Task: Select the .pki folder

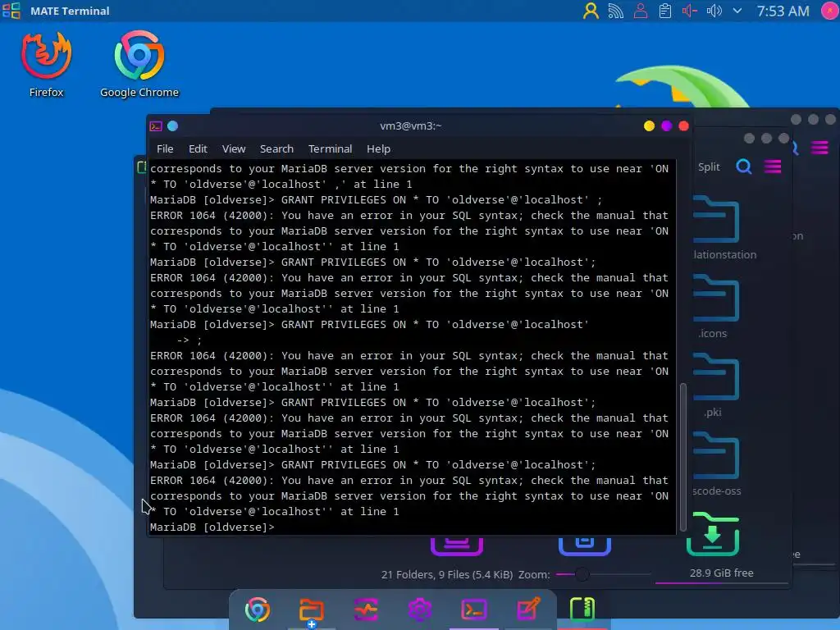Action: tap(715, 386)
